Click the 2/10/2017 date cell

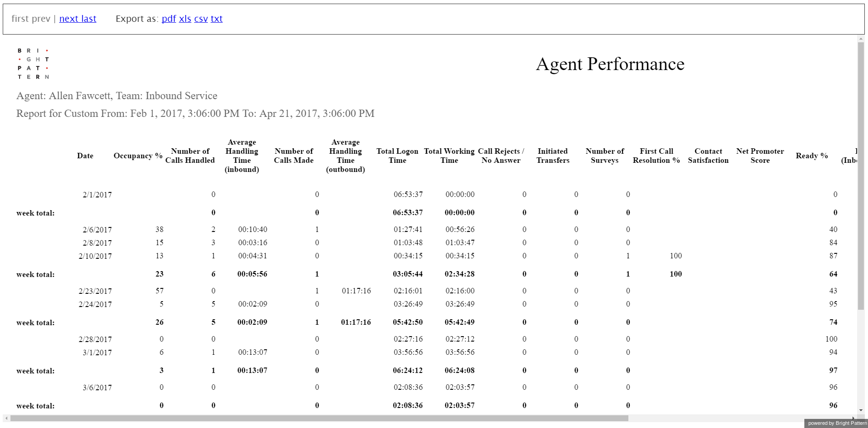95,256
